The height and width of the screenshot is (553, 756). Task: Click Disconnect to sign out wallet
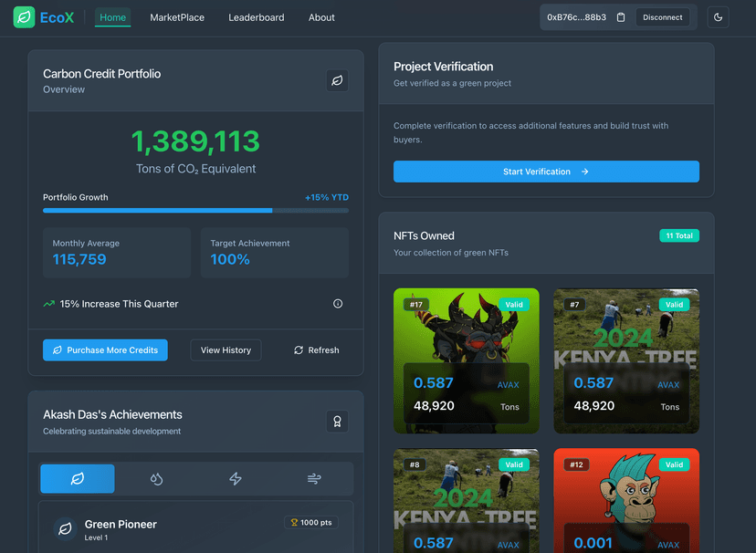(664, 16)
